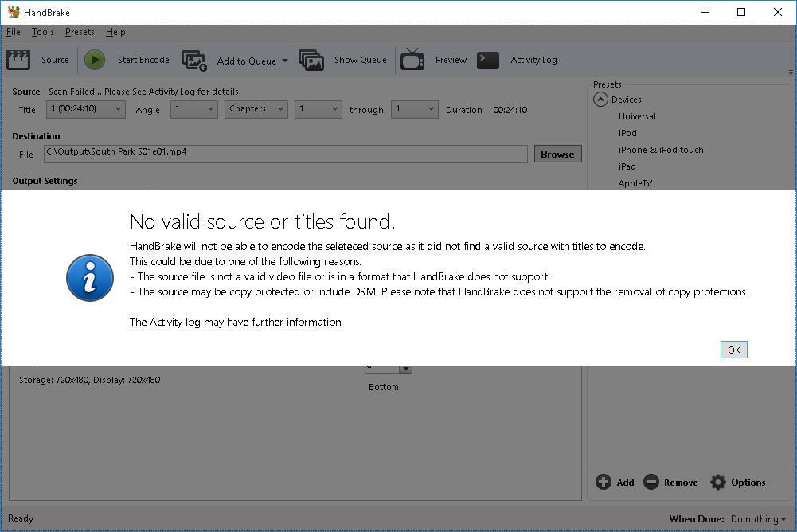This screenshot has height=532, width=797.
Task: Click the Activity Log terminal icon
Action: (x=488, y=60)
